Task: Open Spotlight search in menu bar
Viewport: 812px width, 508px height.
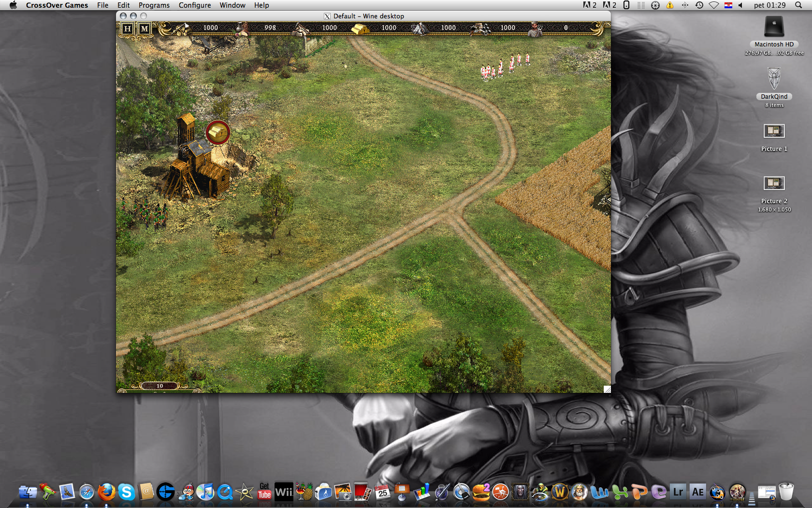Action: pyautogui.click(x=798, y=5)
